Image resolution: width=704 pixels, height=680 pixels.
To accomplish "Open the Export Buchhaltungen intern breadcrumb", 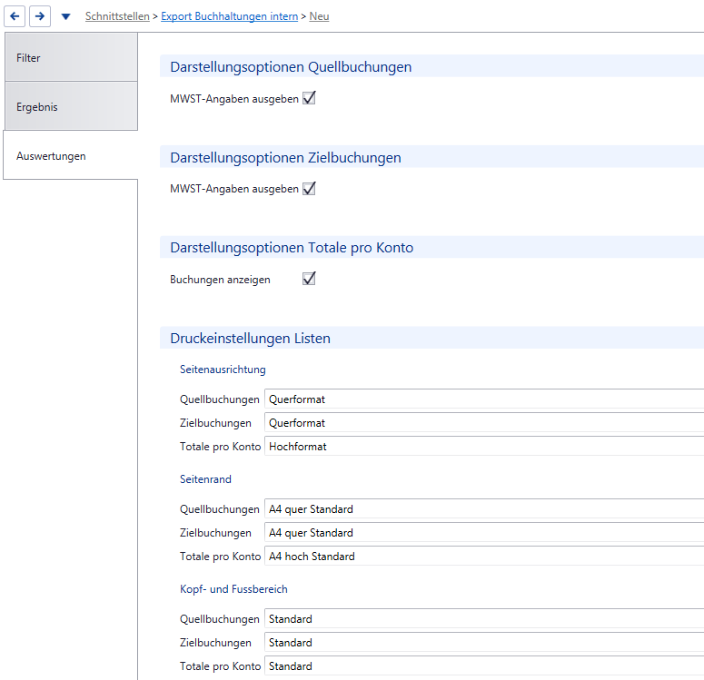I will pos(229,16).
